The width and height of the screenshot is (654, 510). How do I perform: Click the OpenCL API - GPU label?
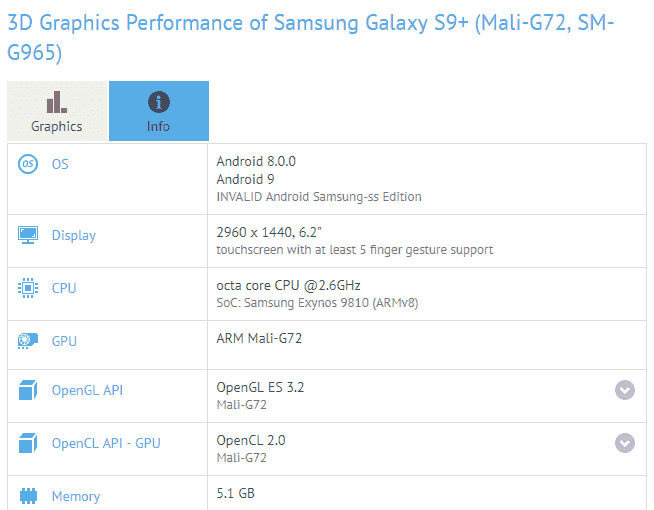click(x=106, y=443)
